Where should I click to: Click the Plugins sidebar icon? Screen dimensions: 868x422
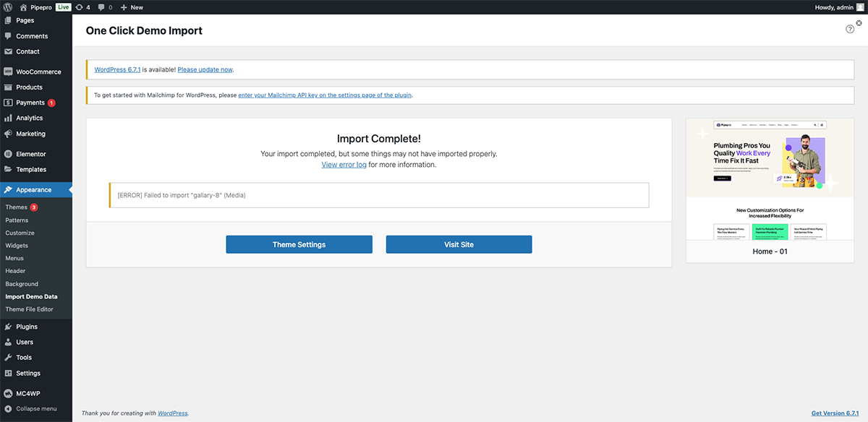[x=8, y=327]
